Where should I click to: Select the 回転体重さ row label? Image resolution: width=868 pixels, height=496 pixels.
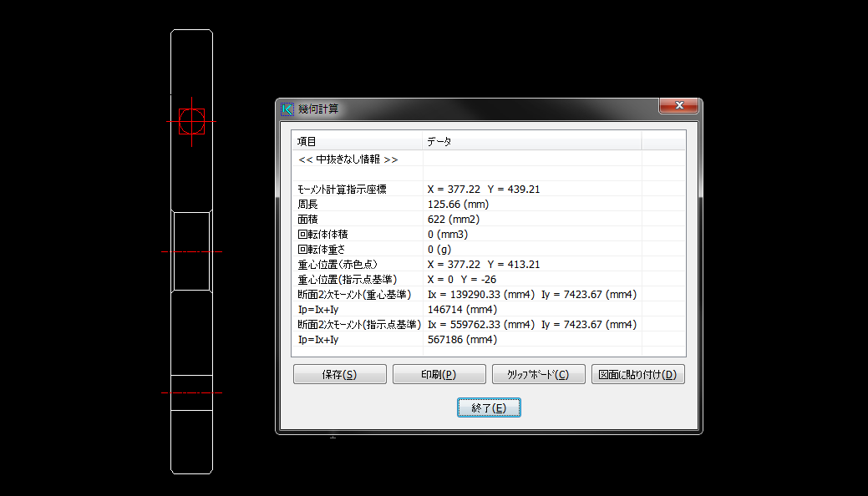(322, 249)
